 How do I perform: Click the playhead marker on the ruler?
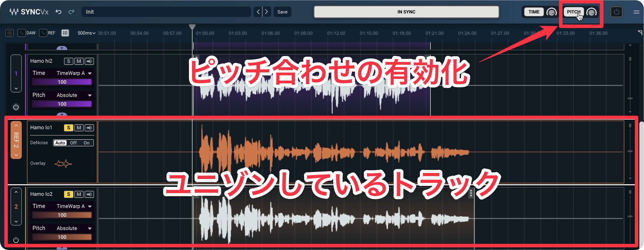[192, 27]
